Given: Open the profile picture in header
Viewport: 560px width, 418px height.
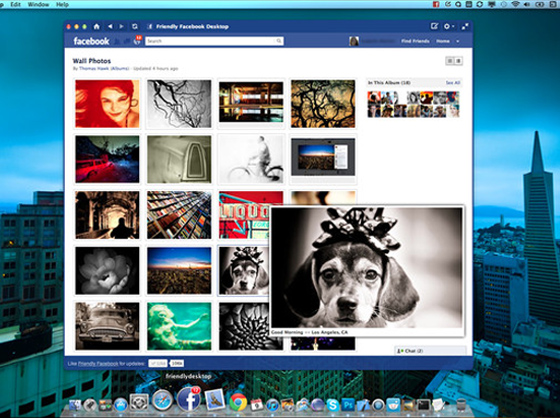Looking at the screenshot, I should 354,41.
